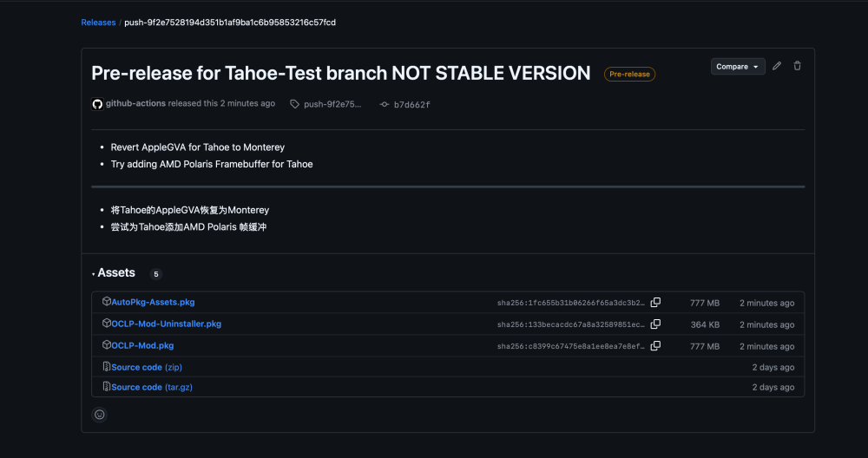This screenshot has height=458, width=868.
Task: Open the smiley emoji reaction picker
Action: 100,415
